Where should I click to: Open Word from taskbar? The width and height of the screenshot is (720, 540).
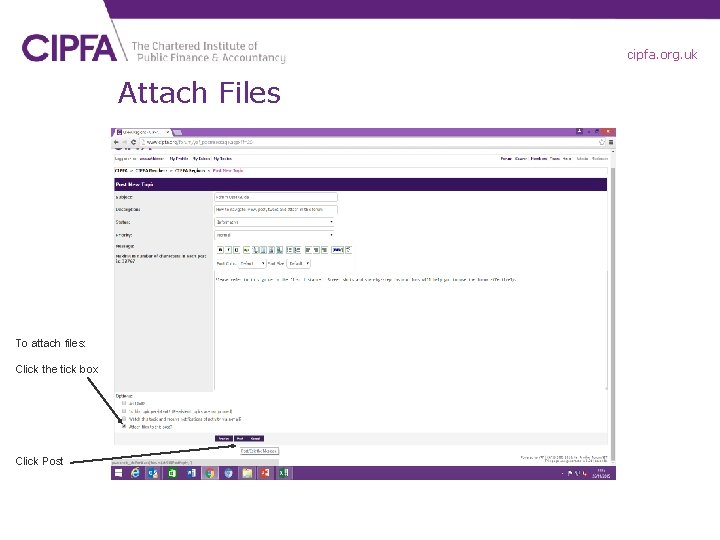tap(191, 473)
